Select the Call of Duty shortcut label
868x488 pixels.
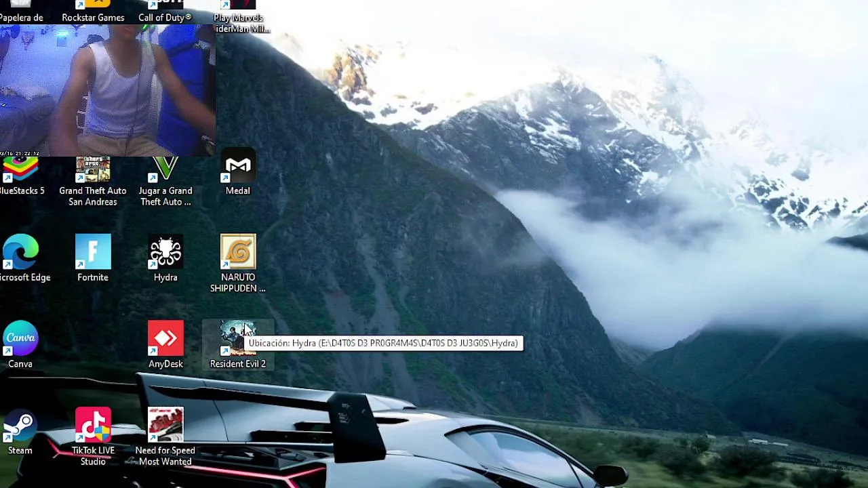(165, 18)
